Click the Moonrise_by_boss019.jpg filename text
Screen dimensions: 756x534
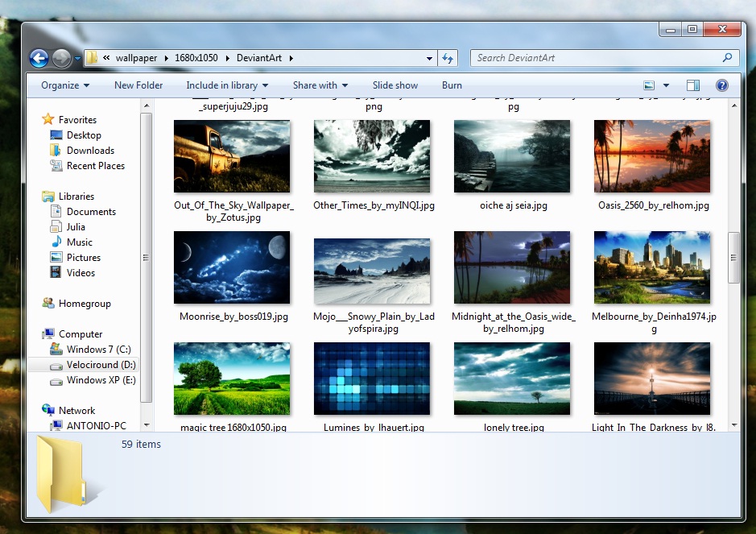[233, 317]
